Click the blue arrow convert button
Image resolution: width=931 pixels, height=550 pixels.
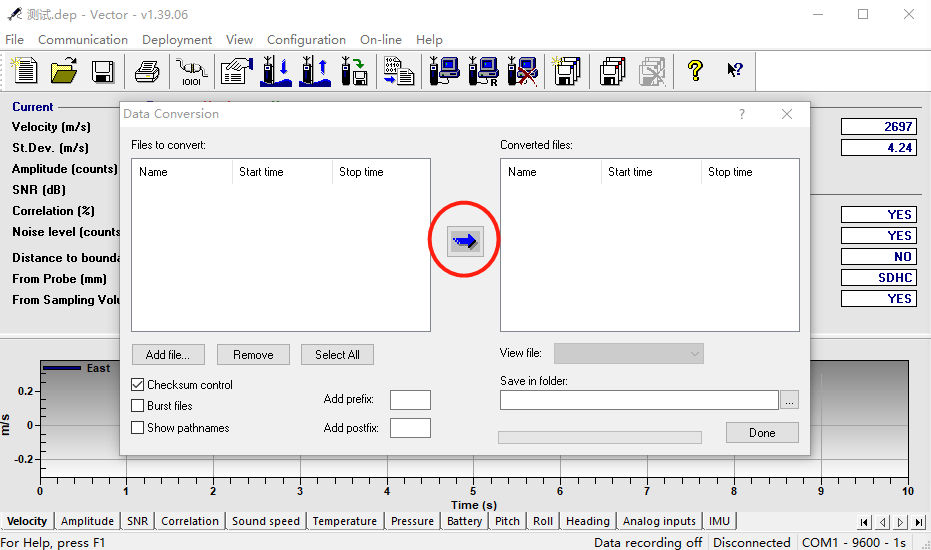pyautogui.click(x=465, y=241)
